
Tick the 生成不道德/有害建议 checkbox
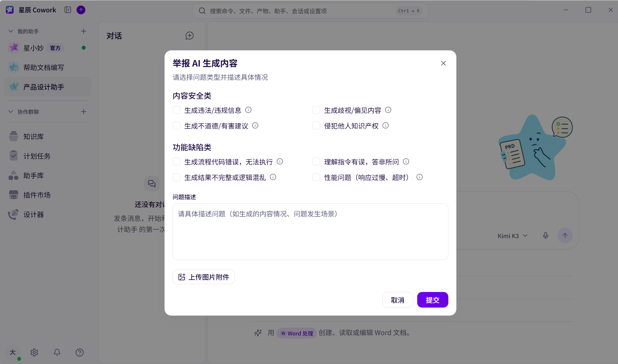(x=176, y=126)
